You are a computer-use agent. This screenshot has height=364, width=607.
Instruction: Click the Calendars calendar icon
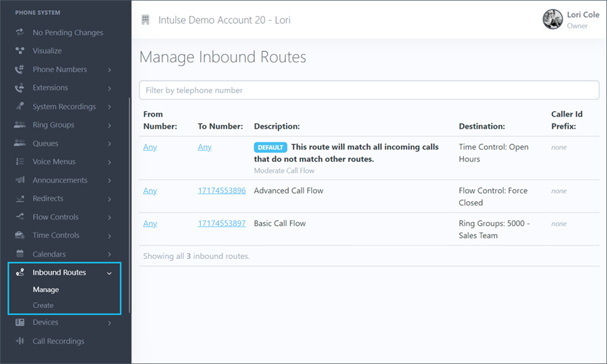tap(20, 253)
